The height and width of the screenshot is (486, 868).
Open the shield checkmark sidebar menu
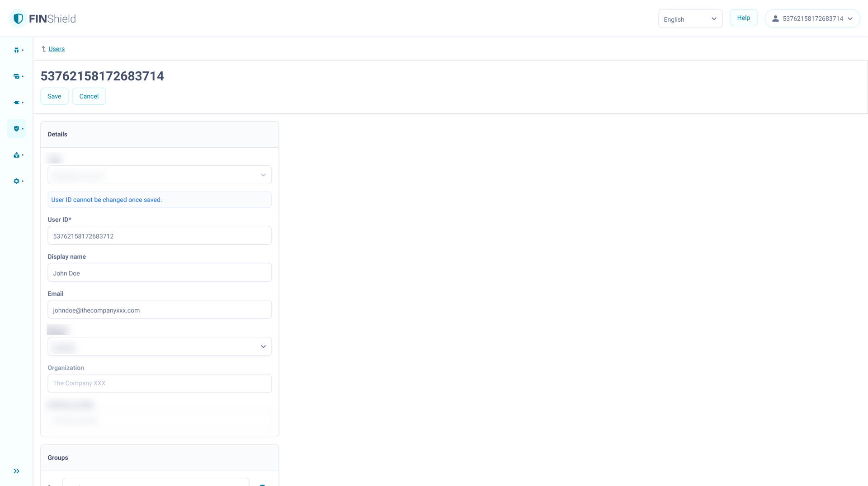click(x=17, y=129)
